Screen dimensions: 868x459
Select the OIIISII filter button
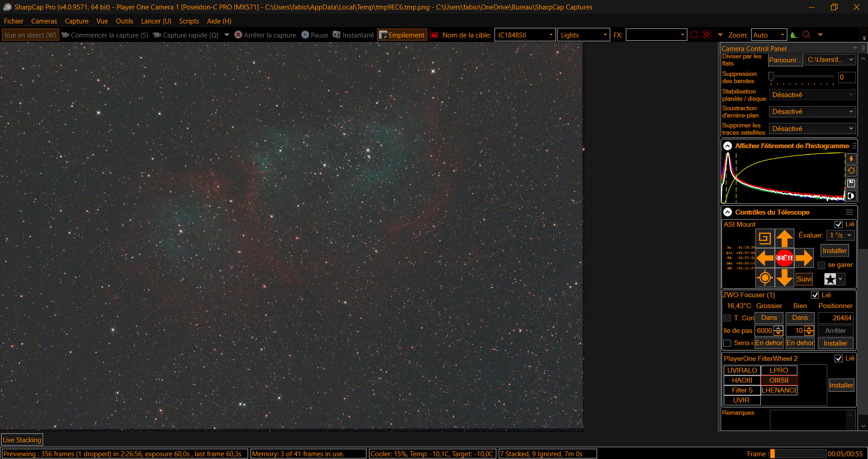[778, 380]
